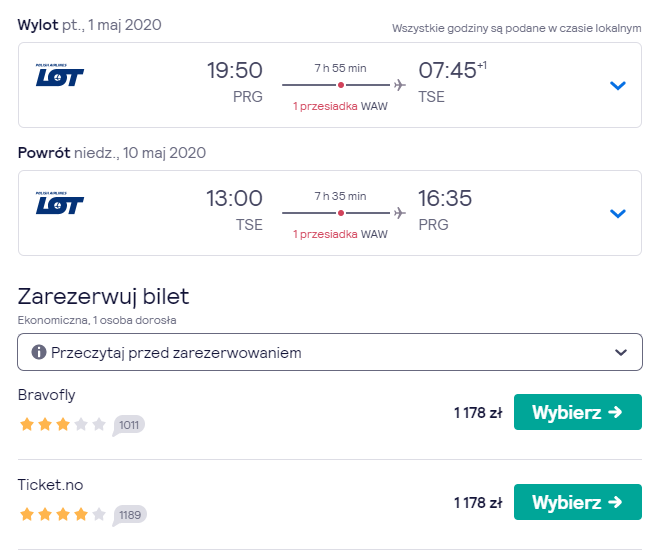This screenshot has height=554, width=656.
Task: Click the info icon beside Przeczytaj przed zarezerwowaniem
Action: pyautogui.click(x=39, y=352)
